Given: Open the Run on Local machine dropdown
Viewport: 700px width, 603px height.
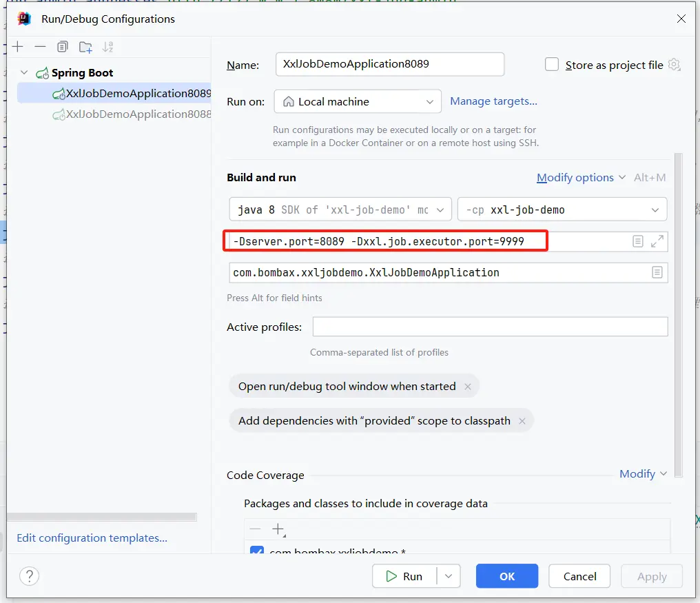Looking at the screenshot, I should tap(357, 101).
